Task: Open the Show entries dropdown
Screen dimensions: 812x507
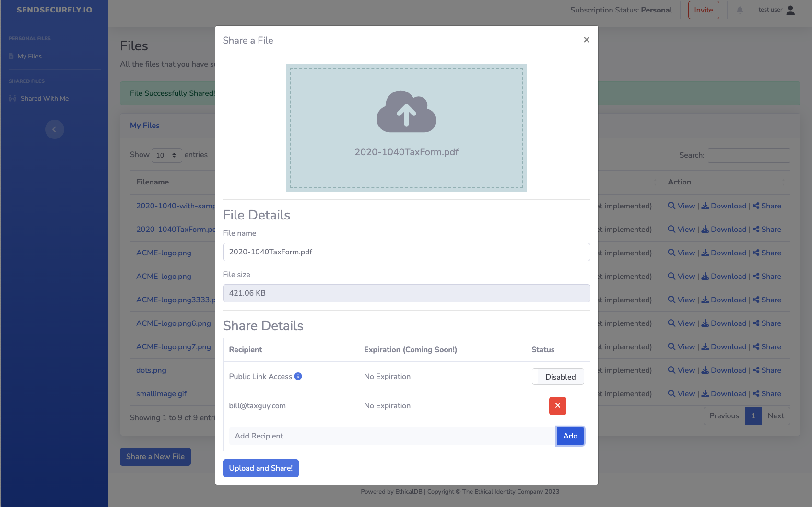Action: 166,155
